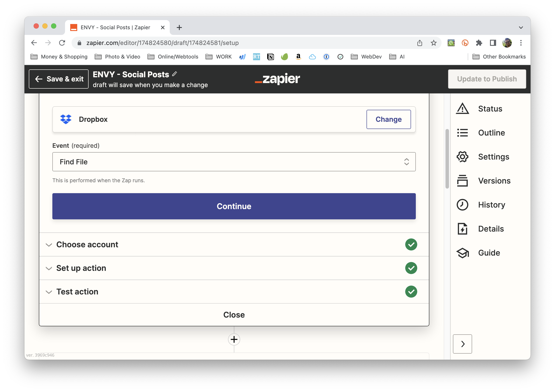555x392 pixels.
Task: Click the checkmark circle bookmark icon
Action: 340,57
